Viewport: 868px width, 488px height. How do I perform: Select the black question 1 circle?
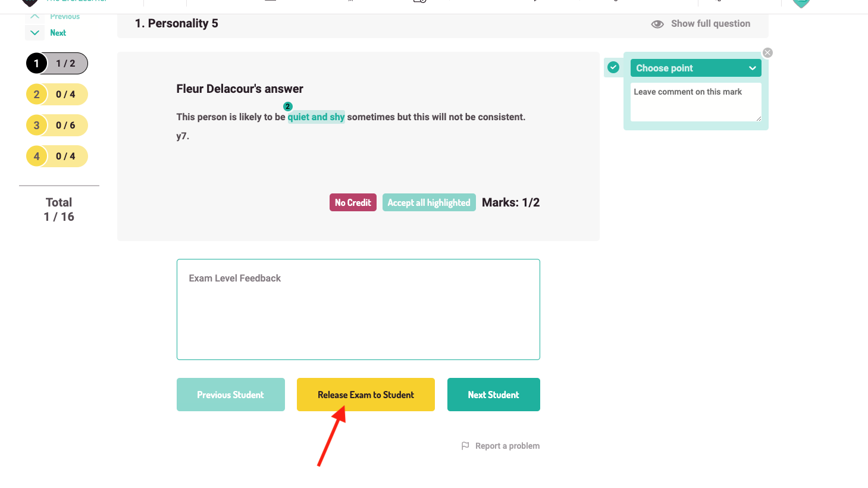[36, 64]
